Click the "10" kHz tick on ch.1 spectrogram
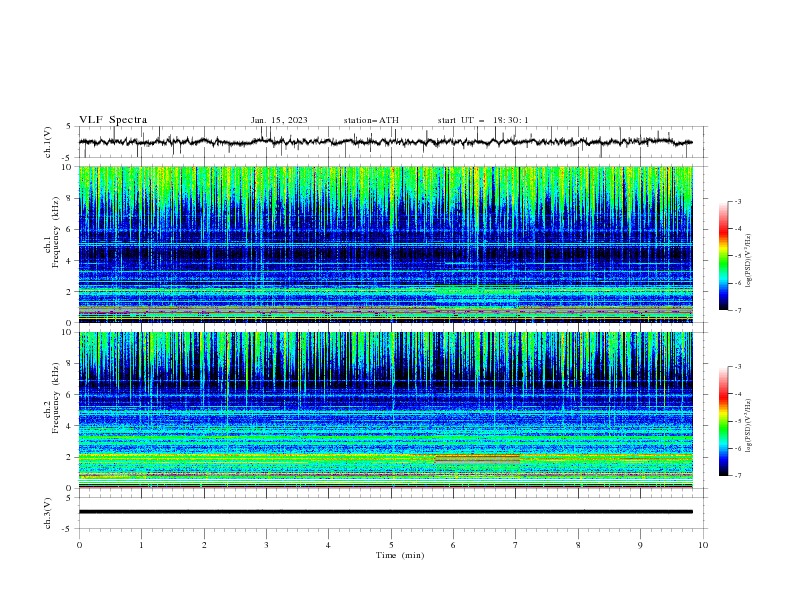The image size is (792, 612). pyautogui.click(x=68, y=167)
